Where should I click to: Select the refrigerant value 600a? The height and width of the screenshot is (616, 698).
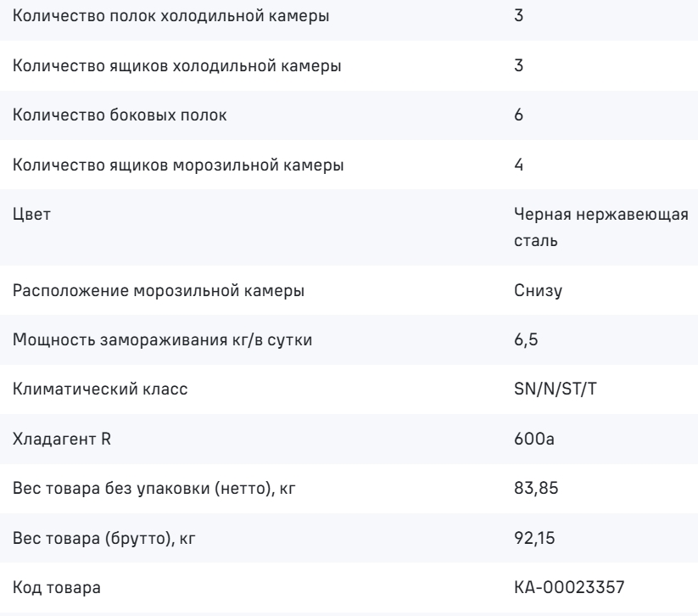point(534,440)
